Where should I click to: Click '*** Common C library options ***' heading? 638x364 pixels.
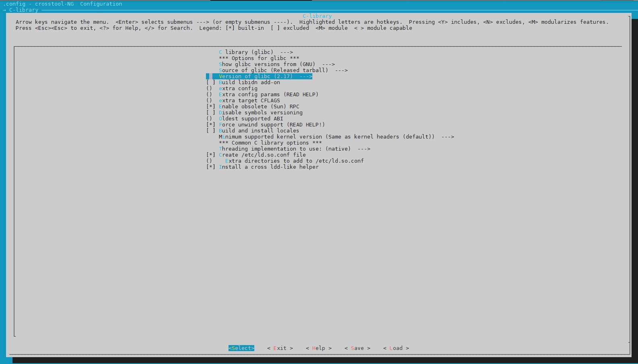coord(270,143)
